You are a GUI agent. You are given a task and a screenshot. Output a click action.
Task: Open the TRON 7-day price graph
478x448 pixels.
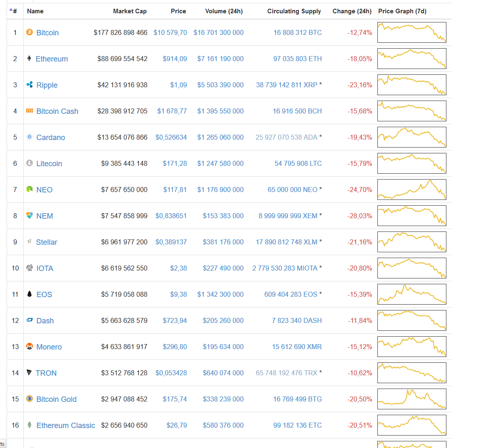click(411, 373)
